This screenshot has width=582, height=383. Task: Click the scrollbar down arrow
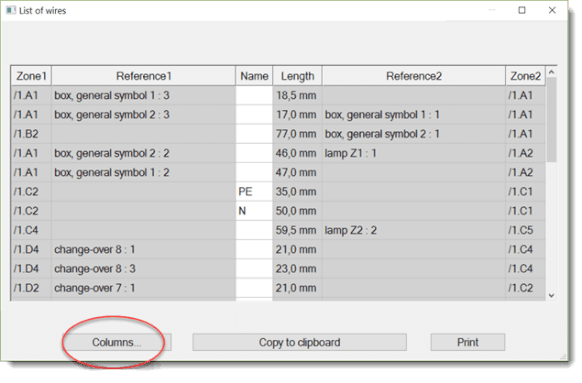551,295
